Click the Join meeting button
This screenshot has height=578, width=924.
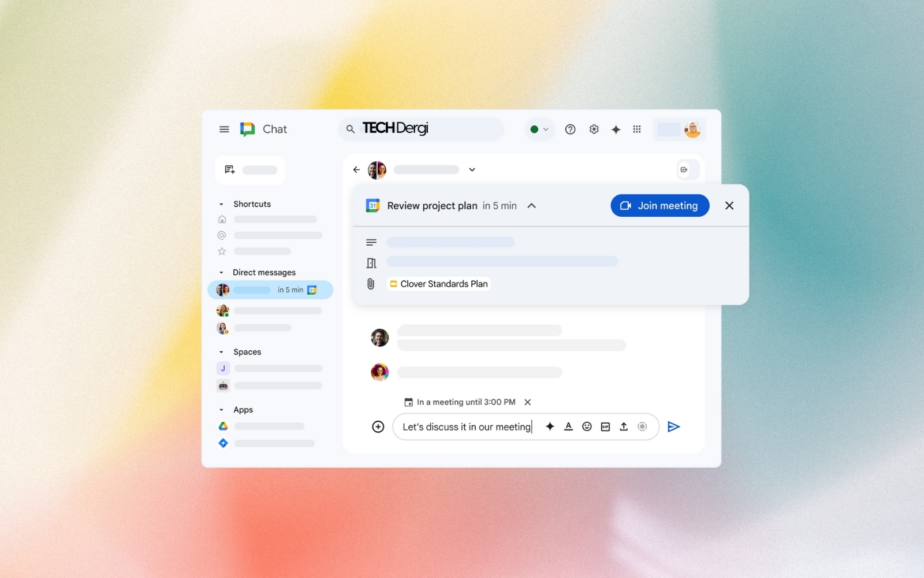point(660,205)
